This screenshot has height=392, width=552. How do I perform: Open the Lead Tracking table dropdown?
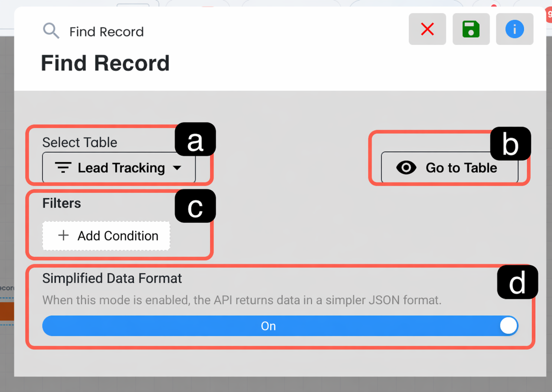tap(119, 168)
